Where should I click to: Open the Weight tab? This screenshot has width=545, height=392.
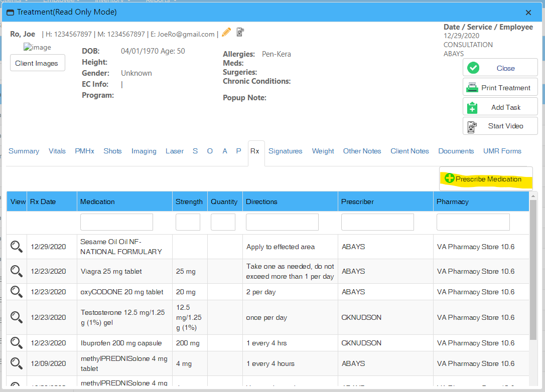[323, 151]
